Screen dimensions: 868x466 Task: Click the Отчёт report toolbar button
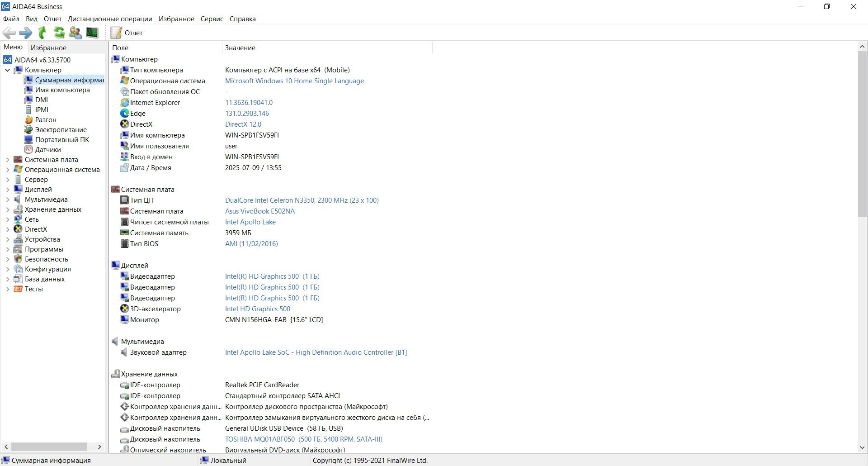click(x=127, y=33)
